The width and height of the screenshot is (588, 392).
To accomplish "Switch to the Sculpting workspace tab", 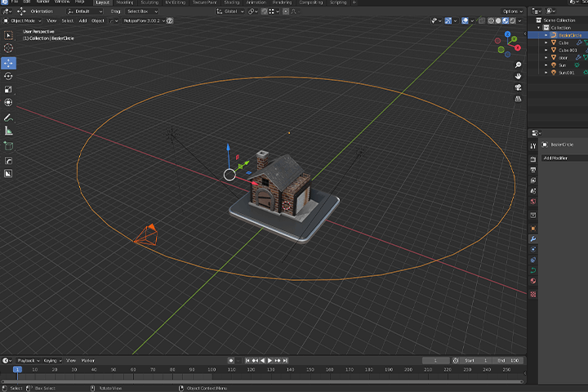I will click(x=149, y=2).
